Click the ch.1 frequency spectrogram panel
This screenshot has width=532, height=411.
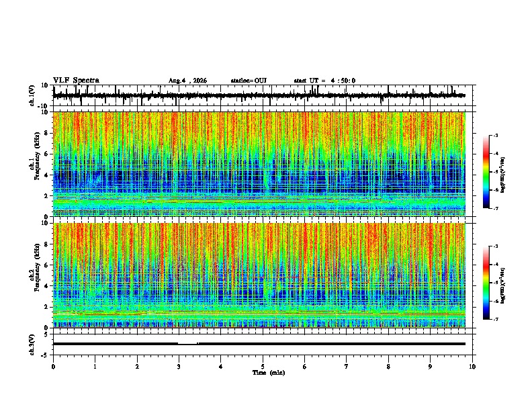coord(259,164)
